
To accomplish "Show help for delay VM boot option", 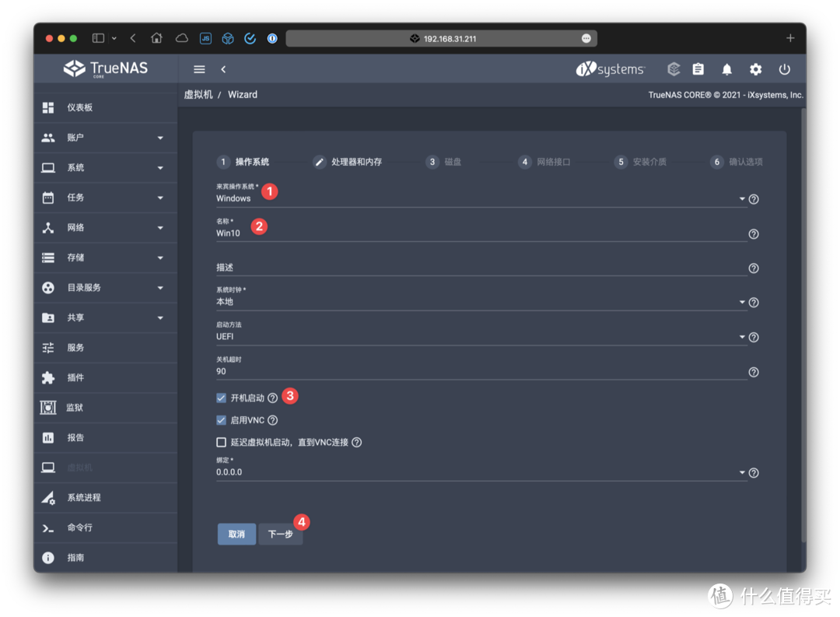I will (357, 442).
